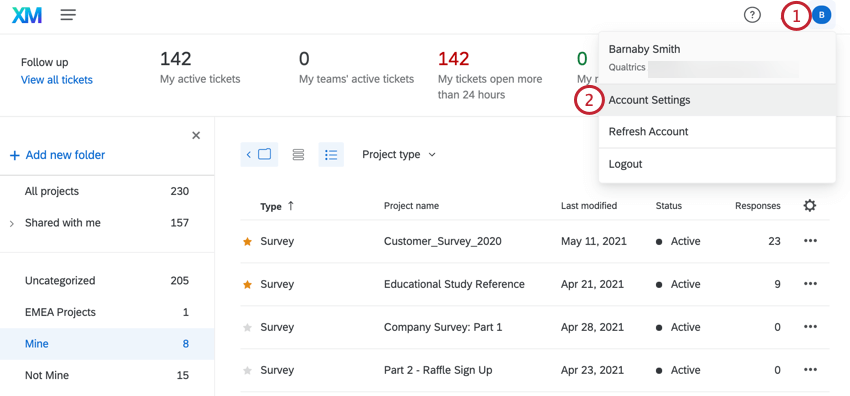Switch to the bulleted list view
This screenshot has width=850, height=396.
pyautogui.click(x=331, y=154)
